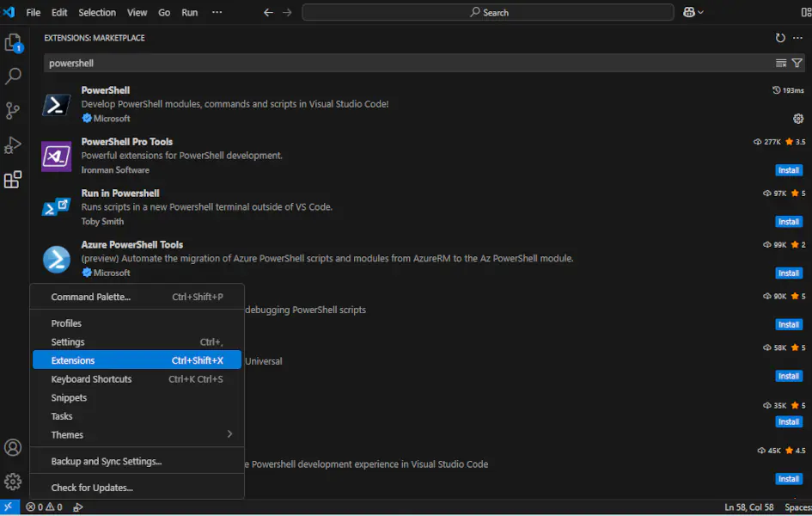This screenshot has width=812, height=516.
Task: Install PowerShell Pro Tools extension
Action: (789, 170)
